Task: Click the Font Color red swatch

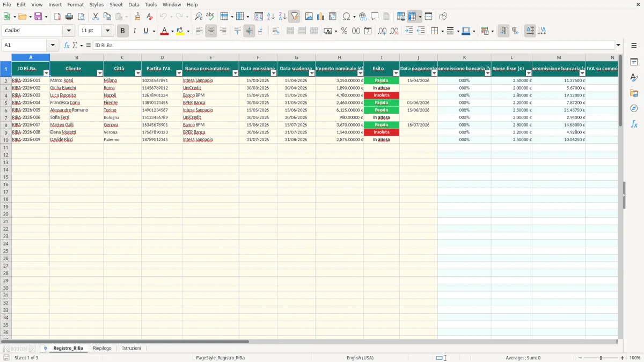Action: [164, 31]
